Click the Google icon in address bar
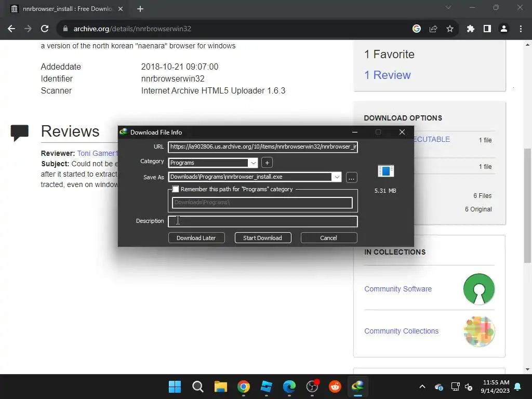The width and height of the screenshot is (532, 399). [417, 29]
